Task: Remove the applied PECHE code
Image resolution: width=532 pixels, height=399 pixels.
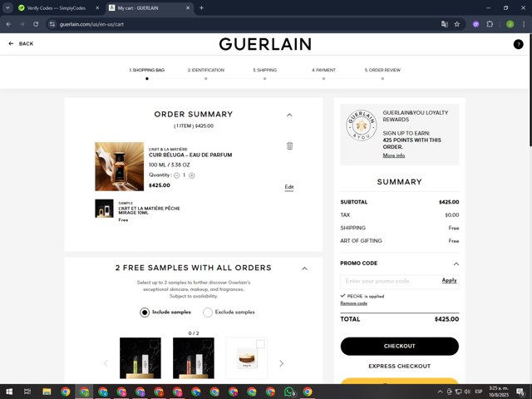Action: coord(353,303)
